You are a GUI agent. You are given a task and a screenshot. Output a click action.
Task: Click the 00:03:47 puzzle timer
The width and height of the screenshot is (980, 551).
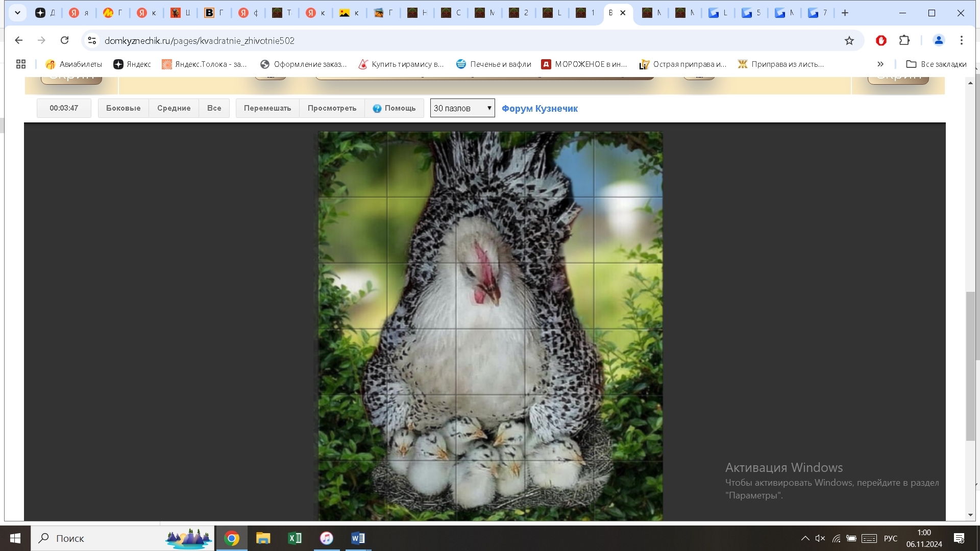pyautogui.click(x=64, y=108)
